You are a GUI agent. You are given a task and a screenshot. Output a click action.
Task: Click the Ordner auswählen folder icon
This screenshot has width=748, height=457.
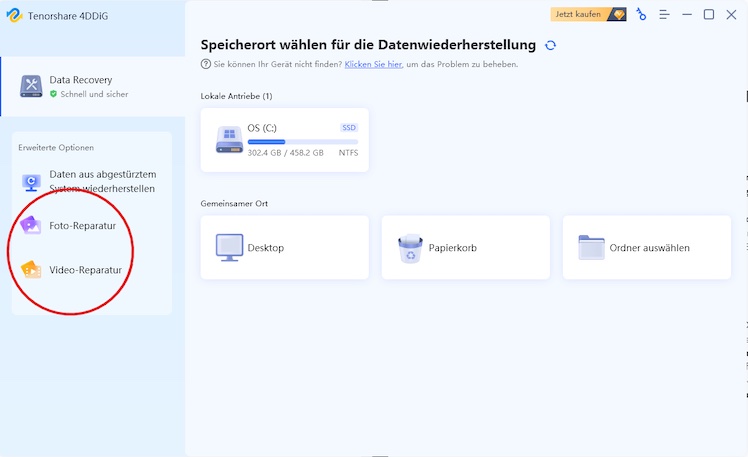tap(592, 248)
